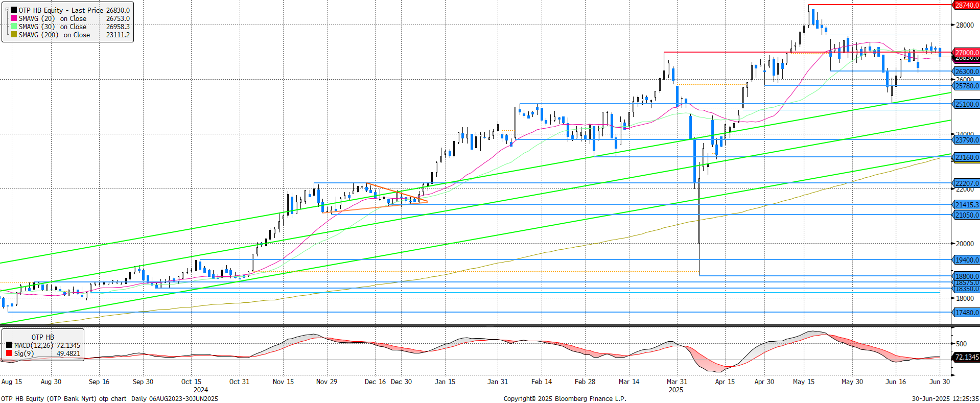The width and height of the screenshot is (980, 403).
Task: Click the blue 25780.0 price level label
Action: (x=967, y=86)
